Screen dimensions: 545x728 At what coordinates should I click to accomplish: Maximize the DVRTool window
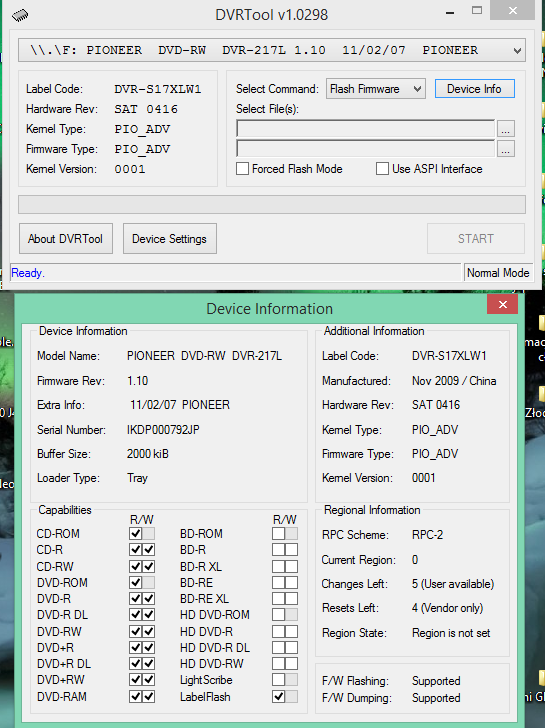pos(477,11)
